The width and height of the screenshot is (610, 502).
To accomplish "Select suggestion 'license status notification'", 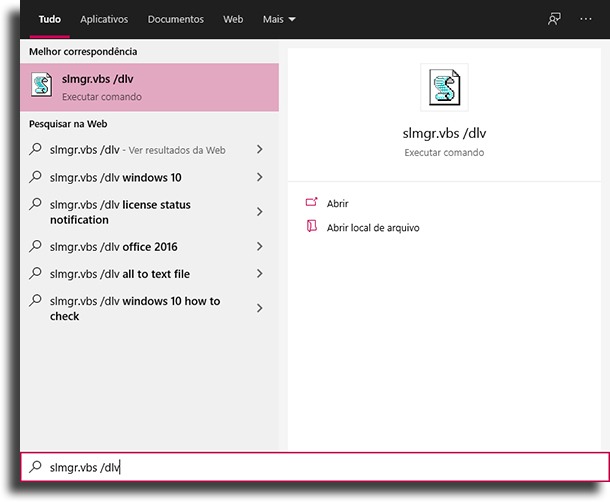I will (x=149, y=212).
